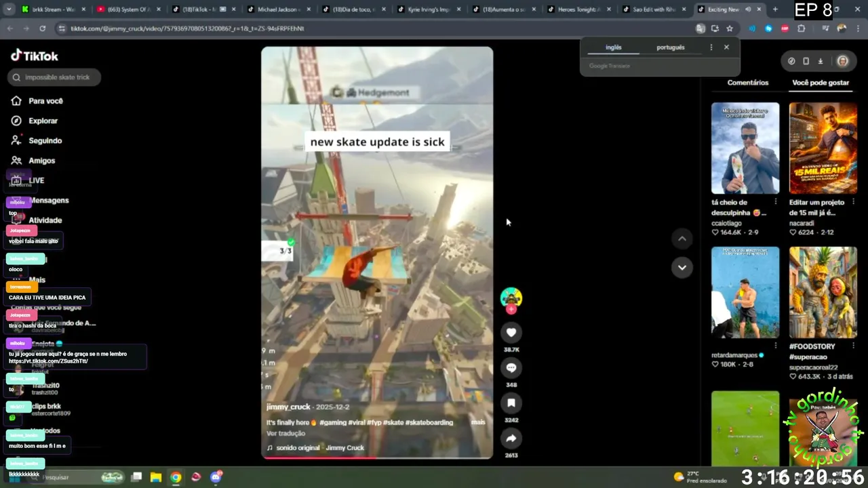Like the video with the heart icon
Screen dimensions: 868x488
511,332
